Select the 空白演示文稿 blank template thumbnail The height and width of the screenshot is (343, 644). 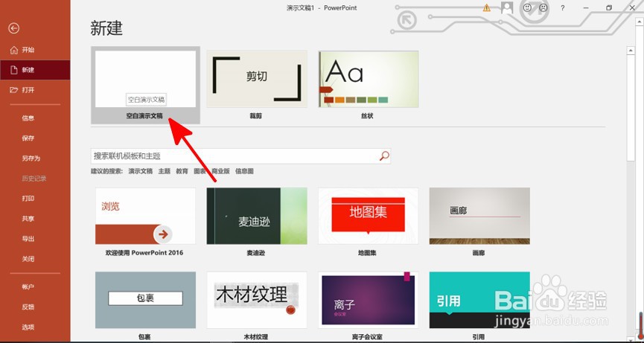tap(145, 79)
